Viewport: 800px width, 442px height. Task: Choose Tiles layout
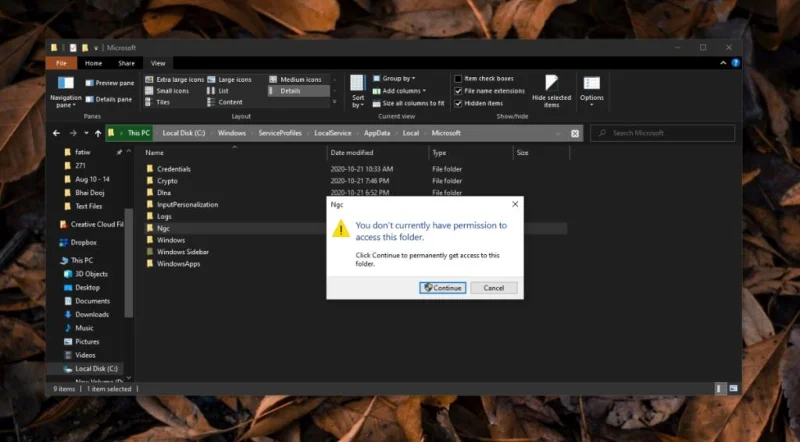[x=158, y=102]
